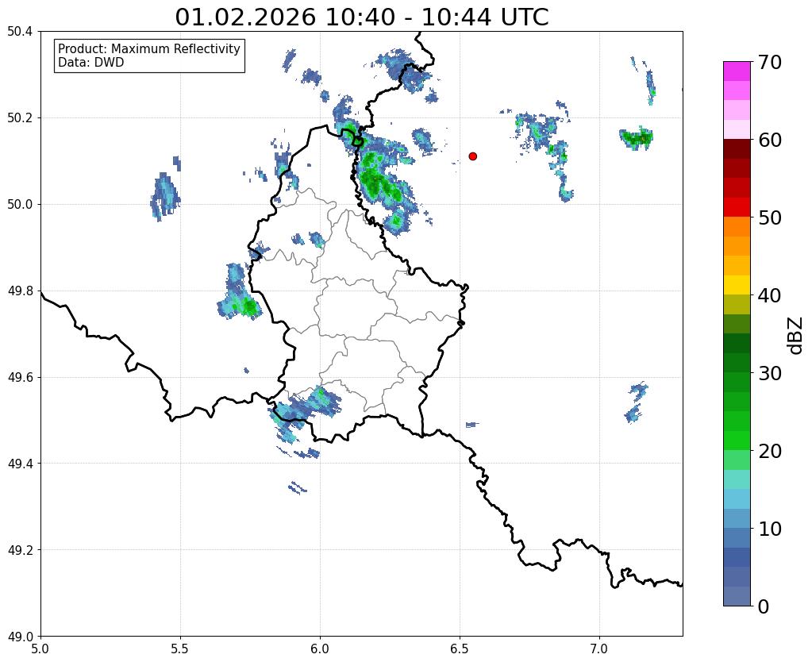The image size is (812, 662).
Task: Click the latitude axis label "49.8"
Action: [20, 291]
